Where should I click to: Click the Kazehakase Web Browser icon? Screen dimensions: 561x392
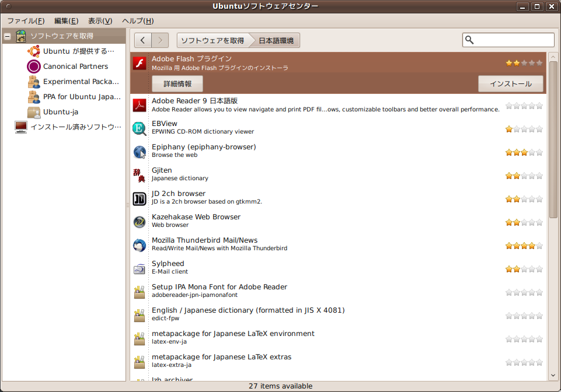click(x=140, y=222)
